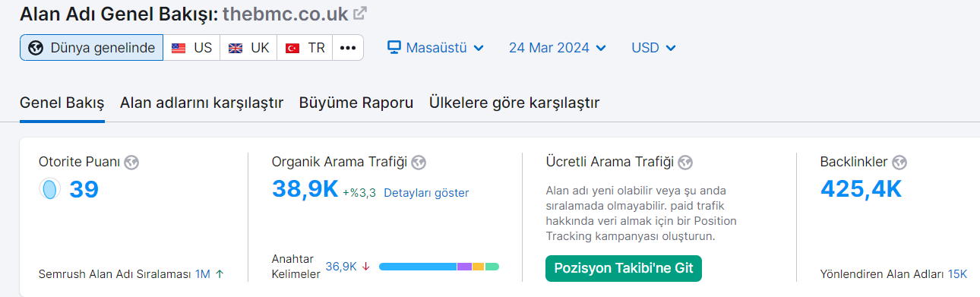Click globe icon beside Organik Arama Trafiği
Screen dimensions: 980x297
tap(419, 162)
